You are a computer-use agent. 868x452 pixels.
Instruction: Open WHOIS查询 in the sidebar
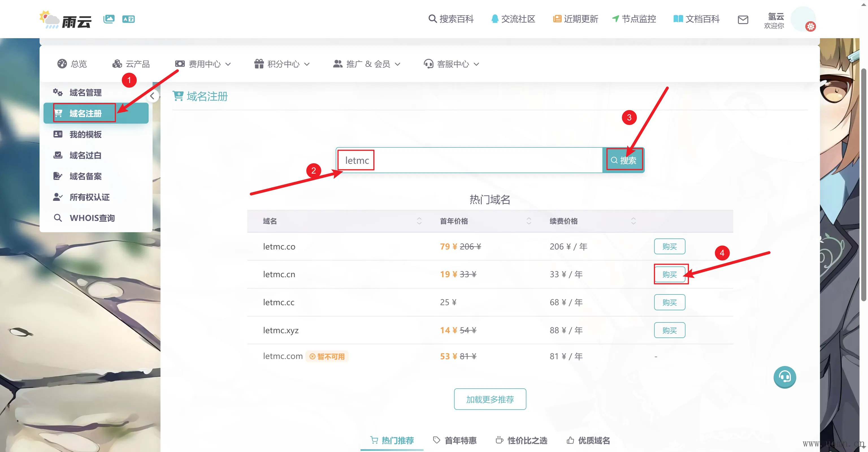pos(92,218)
